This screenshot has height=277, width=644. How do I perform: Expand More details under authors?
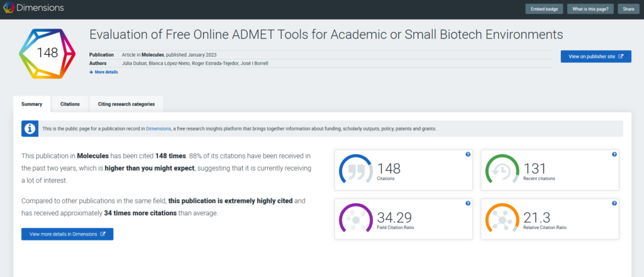104,72
